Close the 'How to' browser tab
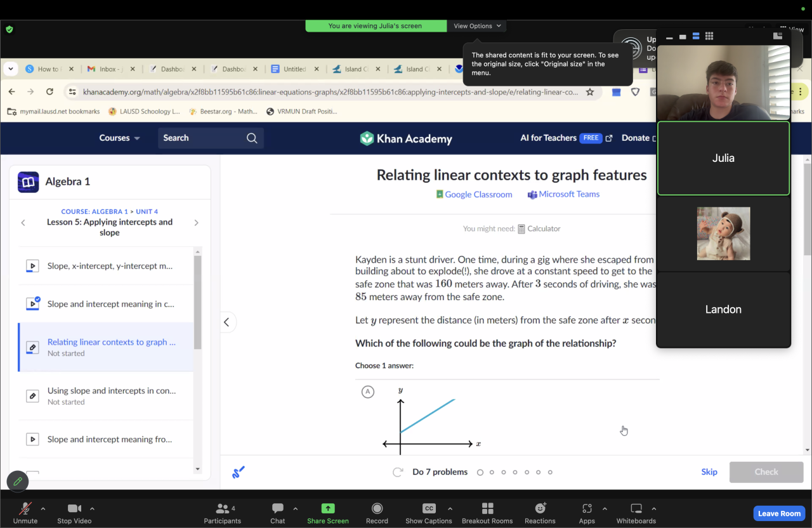Viewport: 812px width, 528px height. [x=71, y=69]
